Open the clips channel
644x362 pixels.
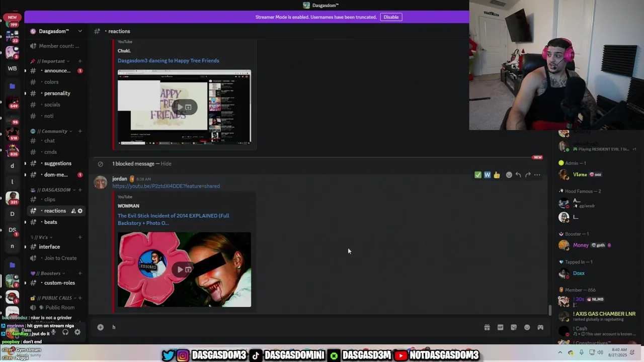(56, 200)
